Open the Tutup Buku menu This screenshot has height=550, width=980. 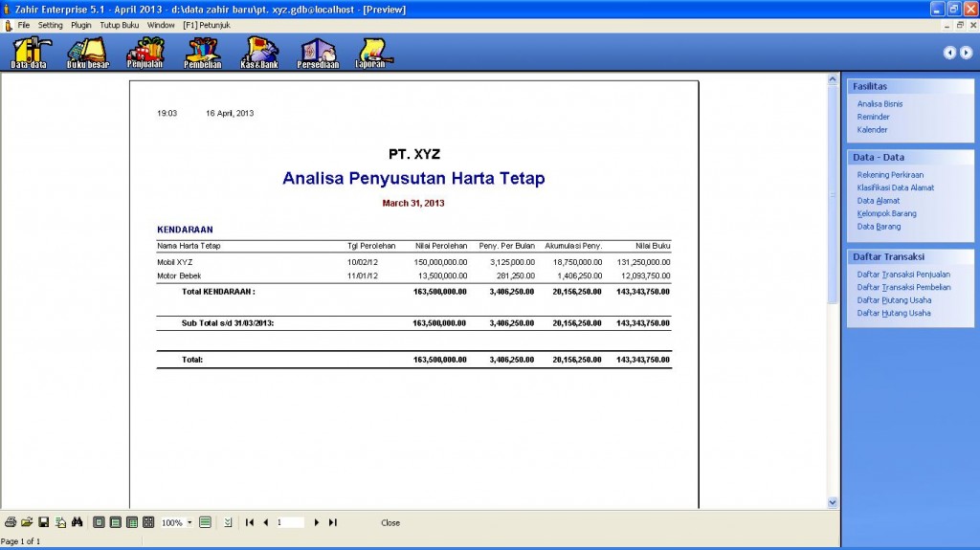point(120,25)
